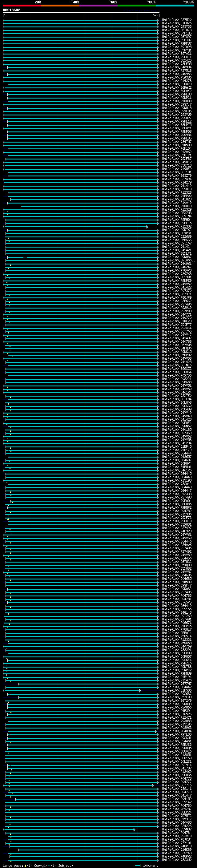Screen dimensions: 197x868
Task: Select hit label UniRef100_P27492
Action: click(177, 551)
